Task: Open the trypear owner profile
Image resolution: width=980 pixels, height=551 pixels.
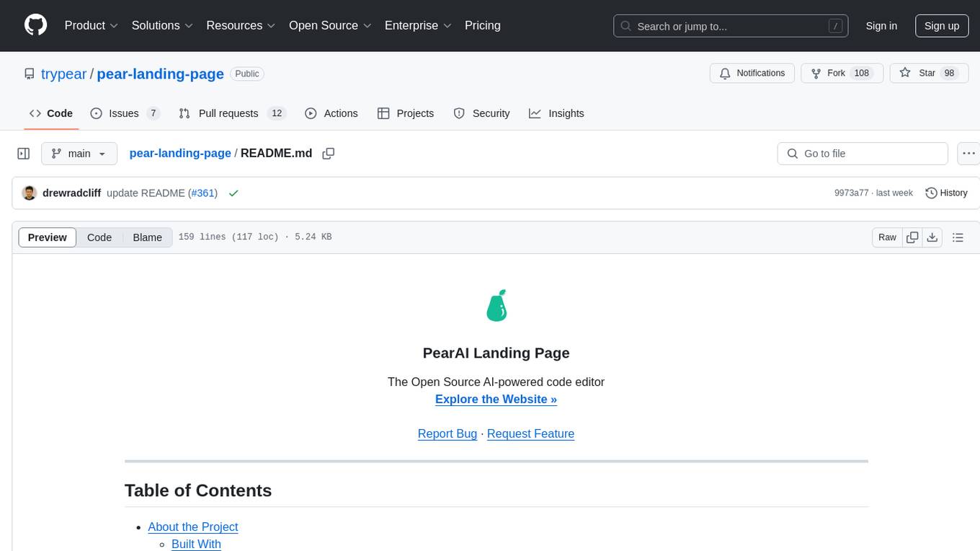Action: coord(63,74)
